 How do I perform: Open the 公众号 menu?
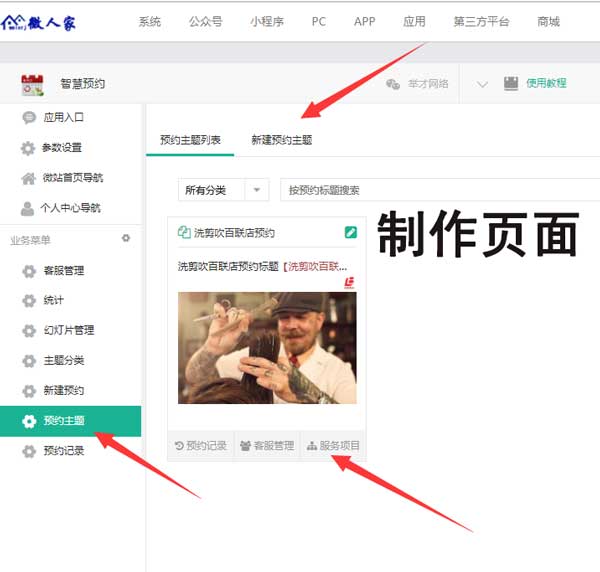coord(205,22)
